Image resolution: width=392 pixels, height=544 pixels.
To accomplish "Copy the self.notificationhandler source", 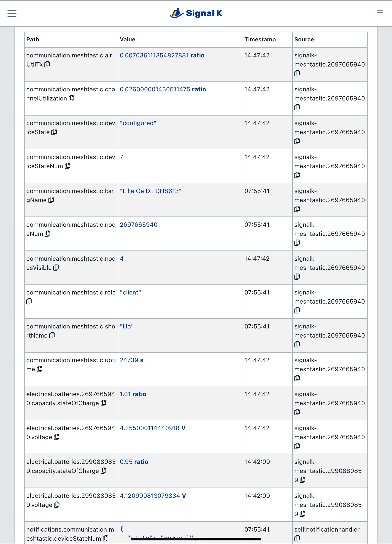I will pos(297,538).
